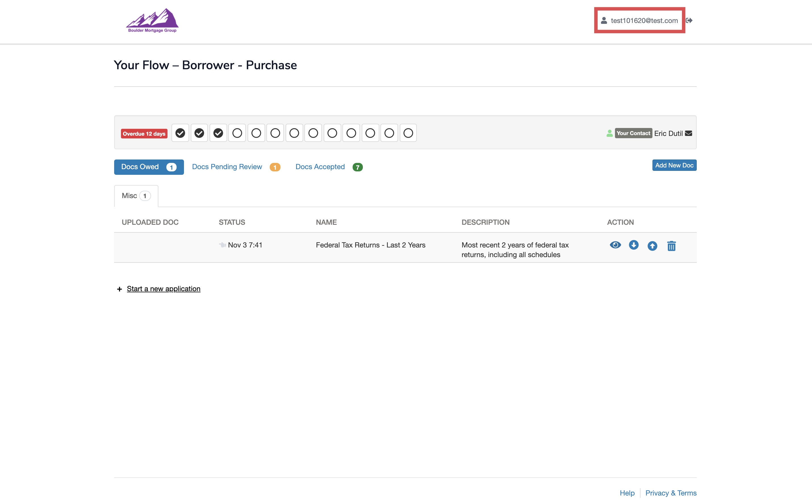
Task: Click the Overdue 12 days badge
Action: 144,134
